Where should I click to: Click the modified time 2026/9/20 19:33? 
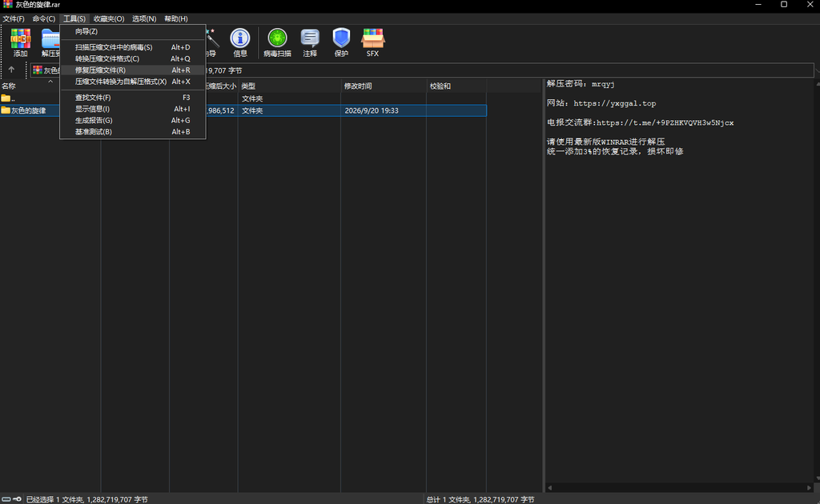[372, 110]
